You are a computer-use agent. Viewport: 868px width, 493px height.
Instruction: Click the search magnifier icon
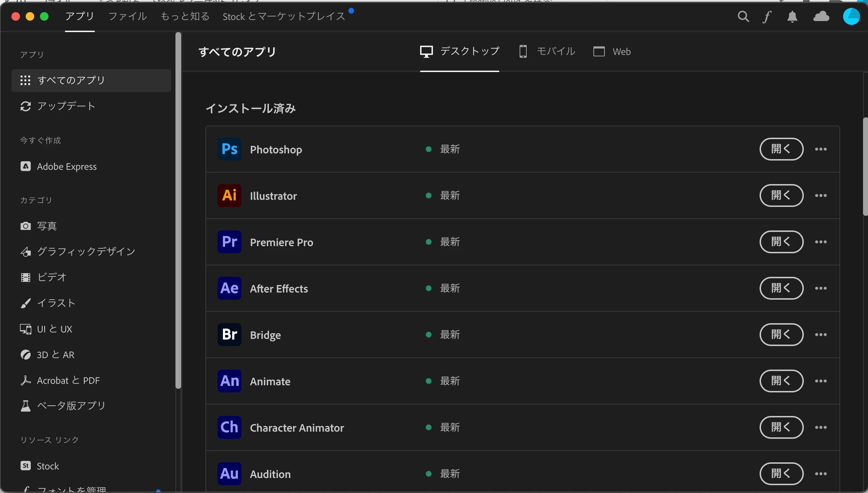[x=743, y=16]
